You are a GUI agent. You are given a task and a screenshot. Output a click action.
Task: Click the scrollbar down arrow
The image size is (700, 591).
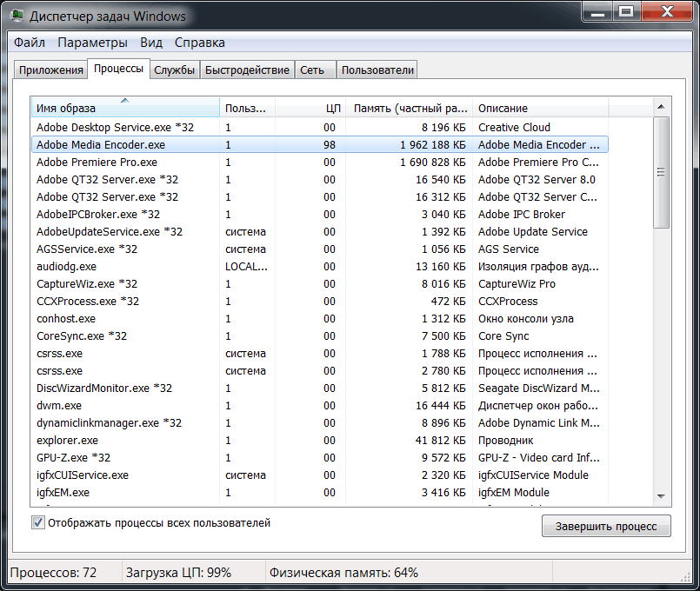tap(661, 496)
